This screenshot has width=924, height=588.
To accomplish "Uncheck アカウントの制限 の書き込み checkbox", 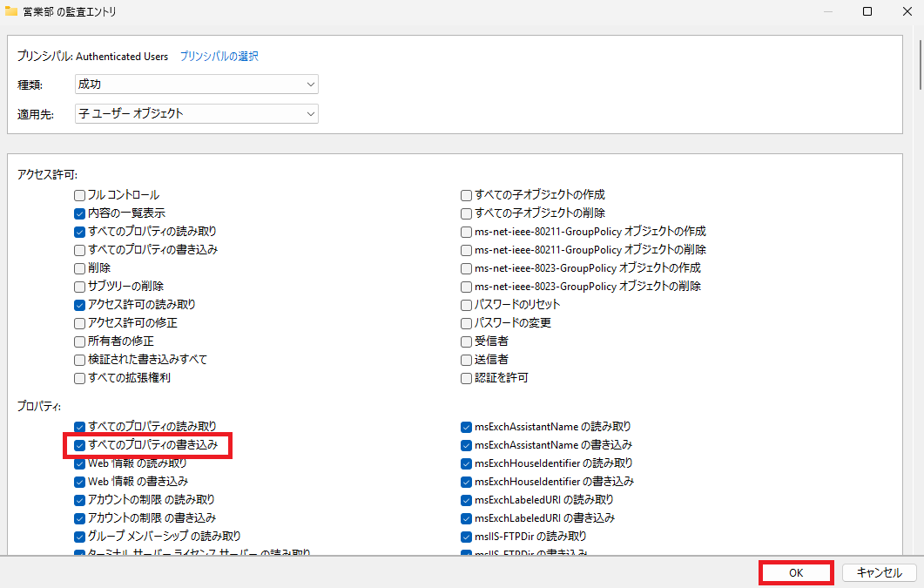I will [79, 518].
